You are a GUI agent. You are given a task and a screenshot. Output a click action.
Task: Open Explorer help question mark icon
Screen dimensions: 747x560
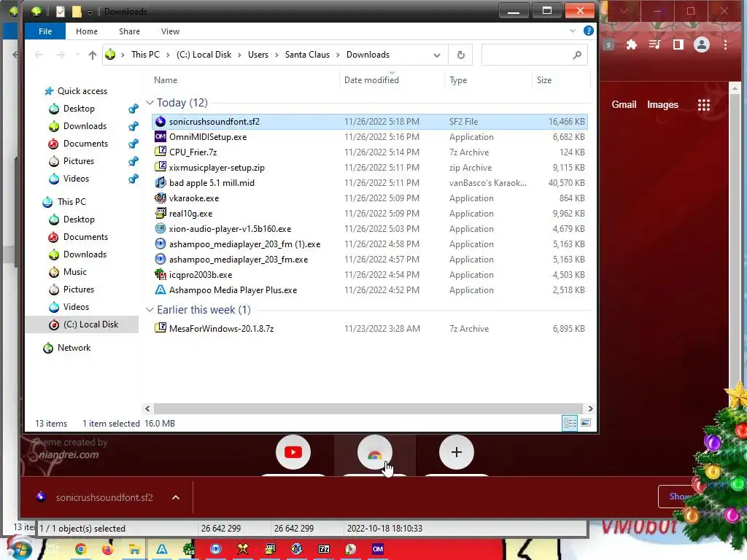589,31
